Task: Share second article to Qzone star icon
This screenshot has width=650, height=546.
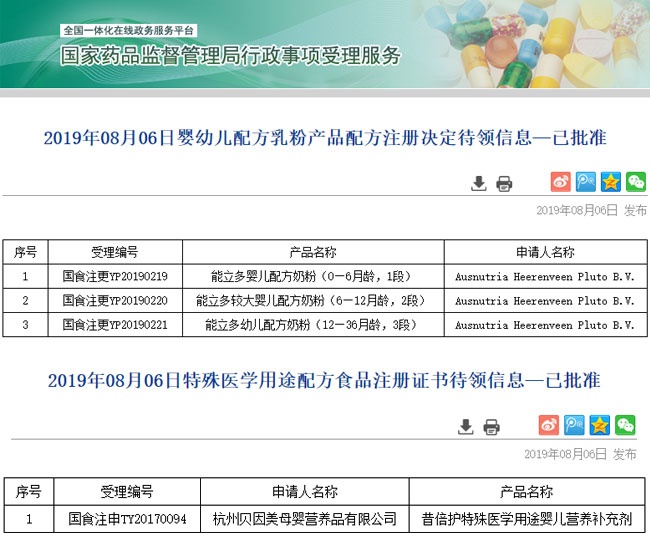Action: coord(600,425)
